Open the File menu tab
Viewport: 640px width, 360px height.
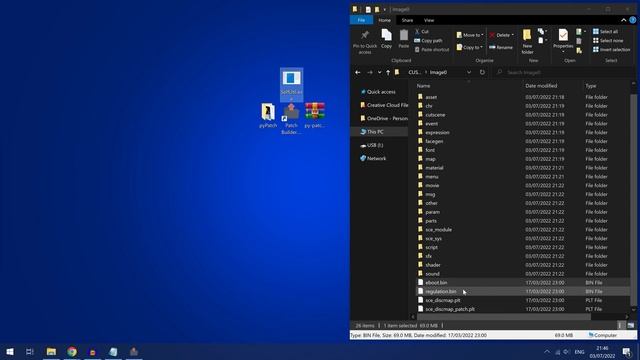pos(361,20)
